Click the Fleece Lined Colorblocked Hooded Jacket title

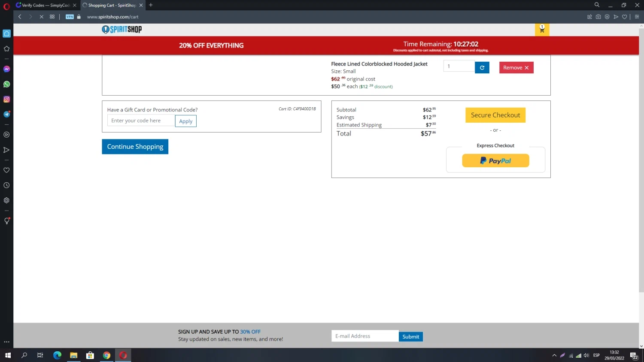(x=379, y=64)
